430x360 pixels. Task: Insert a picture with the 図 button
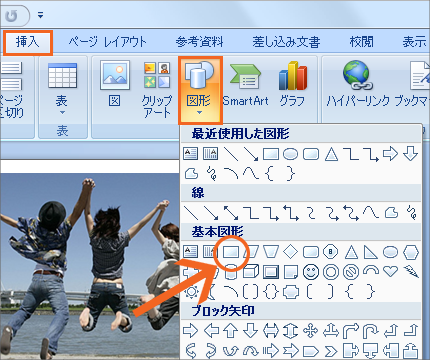(115, 83)
